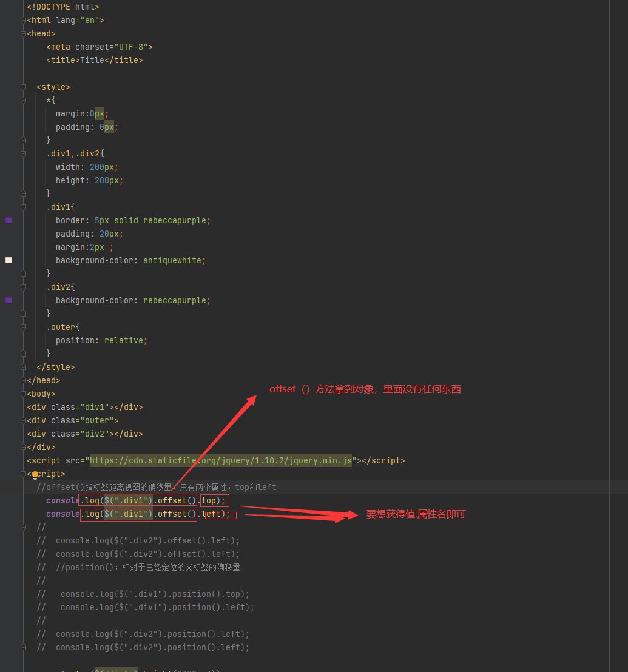This screenshot has height=672, width=628.
Task: Click the <title>Title</title> line
Action: point(95,60)
